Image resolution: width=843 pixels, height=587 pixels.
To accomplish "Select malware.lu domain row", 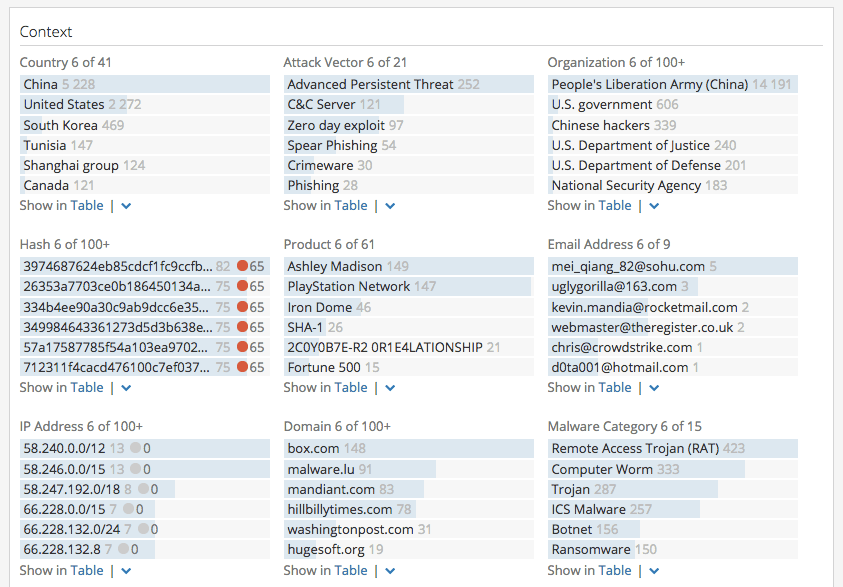I will tap(409, 469).
